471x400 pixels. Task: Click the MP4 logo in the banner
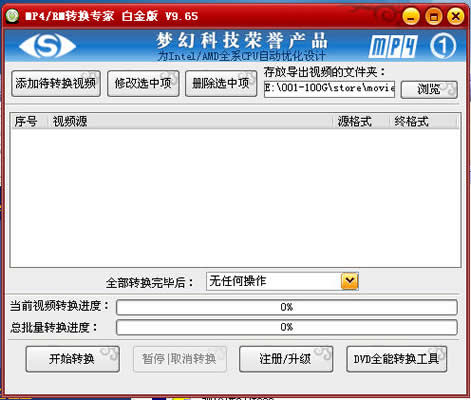(x=393, y=46)
